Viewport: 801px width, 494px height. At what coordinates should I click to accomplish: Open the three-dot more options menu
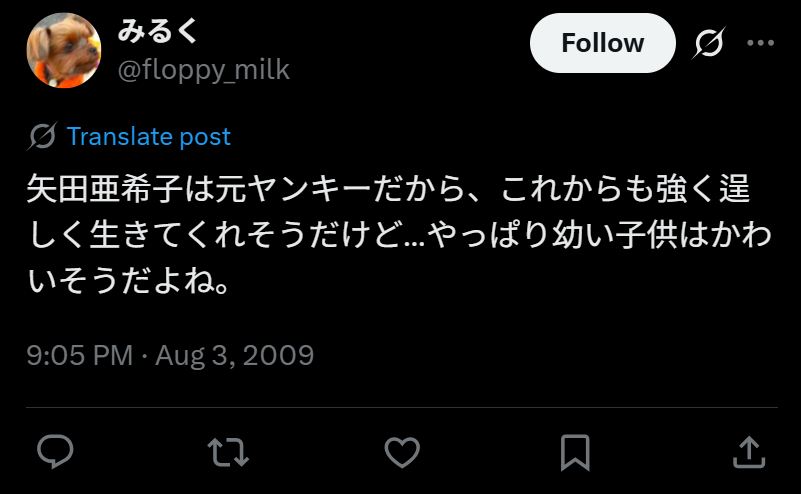[761, 43]
